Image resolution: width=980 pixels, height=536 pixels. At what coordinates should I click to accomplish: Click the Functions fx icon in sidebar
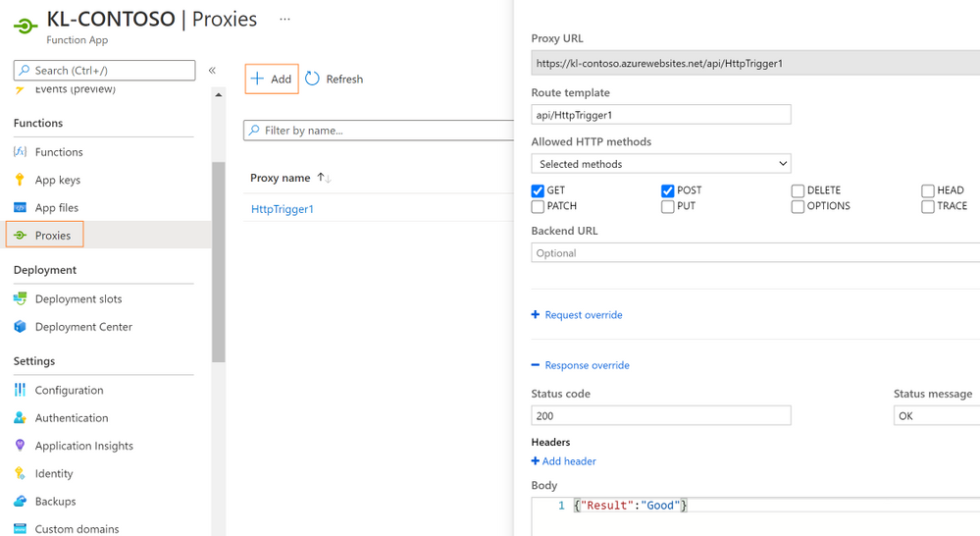pyautogui.click(x=20, y=151)
